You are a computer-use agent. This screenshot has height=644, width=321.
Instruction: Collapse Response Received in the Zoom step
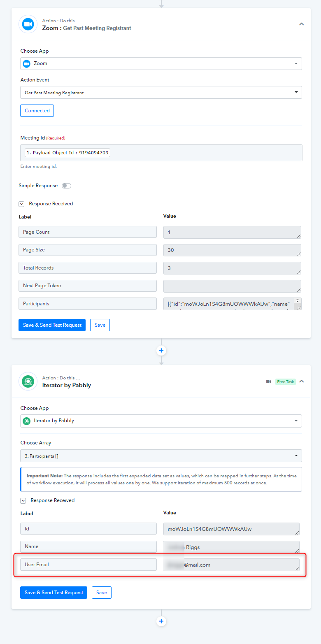pos(21,204)
